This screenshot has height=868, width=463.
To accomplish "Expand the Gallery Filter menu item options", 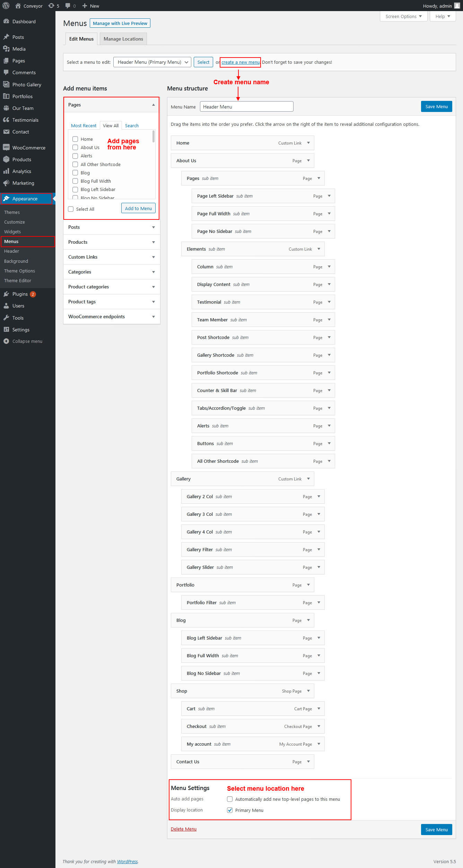I will [x=319, y=549].
